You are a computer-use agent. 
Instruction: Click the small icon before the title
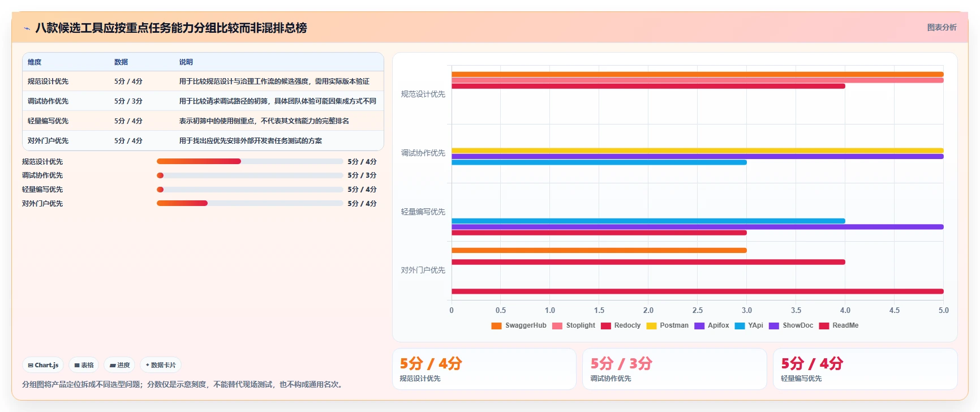27,28
